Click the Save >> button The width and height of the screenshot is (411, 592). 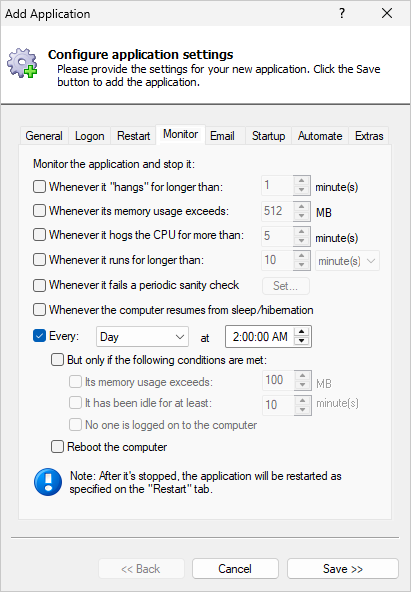point(343,569)
